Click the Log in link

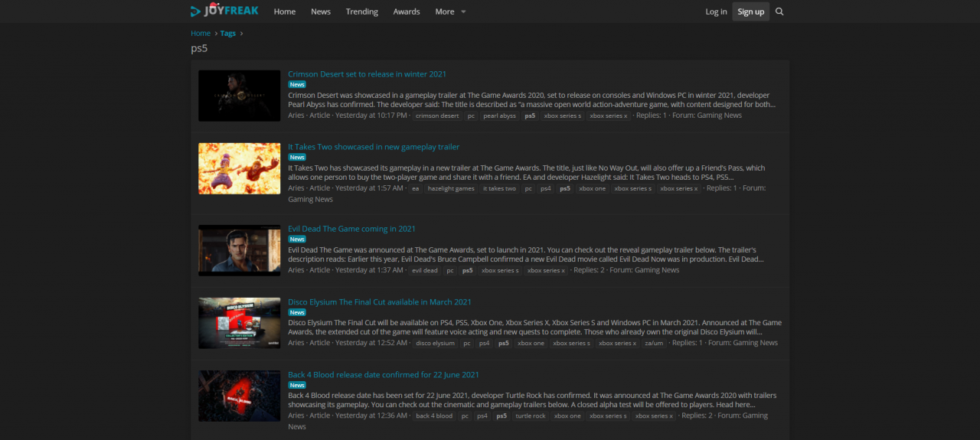click(x=716, y=11)
